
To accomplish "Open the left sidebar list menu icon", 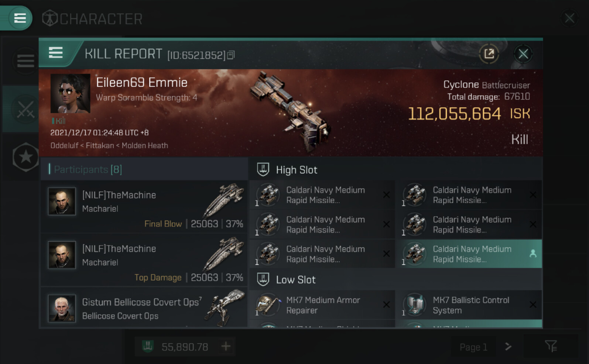I will point(25,61).
